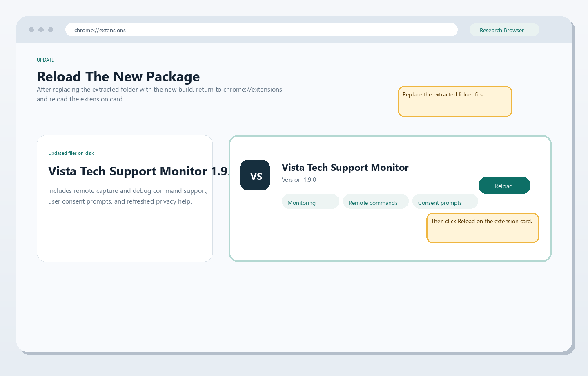Click the Version 1.9.0 text

click(299, 180)
